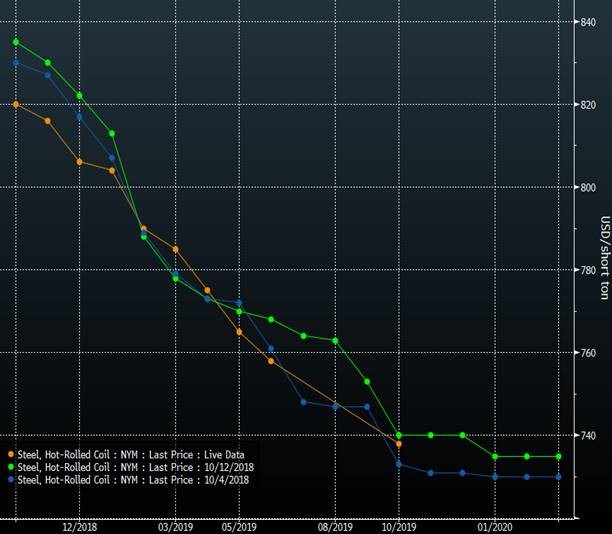Click the green 10/12/2018 legend dot
Screen dimensions: 612x534
pos(9,467)
